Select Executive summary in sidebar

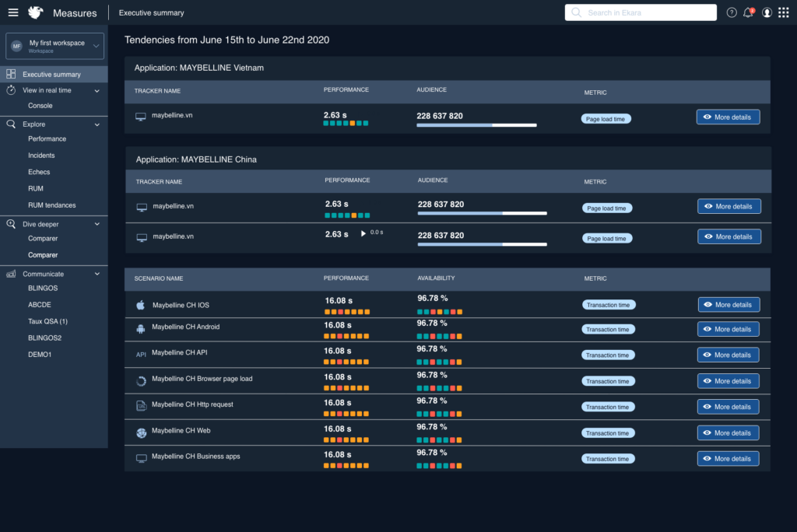(54, 74)
